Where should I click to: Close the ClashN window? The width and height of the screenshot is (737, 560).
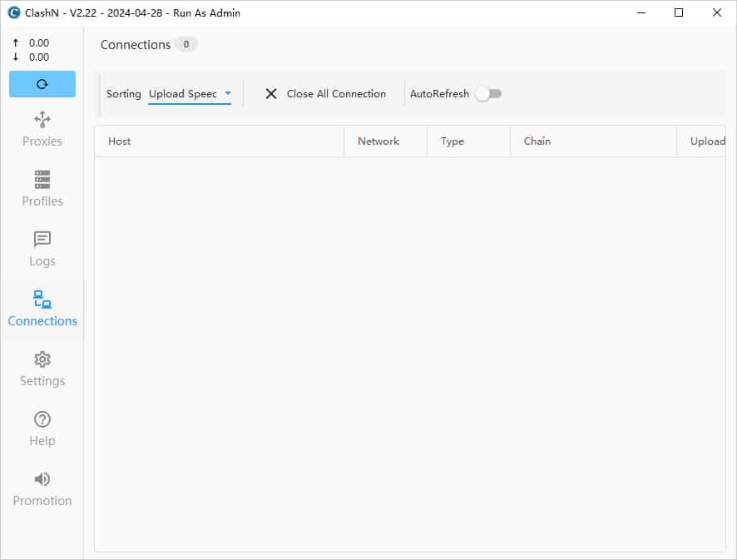coord(717,12)
